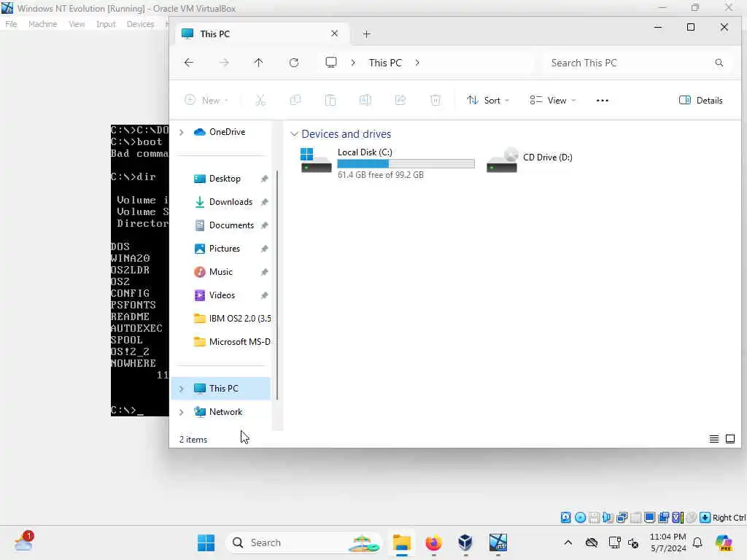The height and width of the screenshot is (560, 747).
Task: Click VirtualBox keyboard capture arrow icon
Action: click(x=705, y=518)
